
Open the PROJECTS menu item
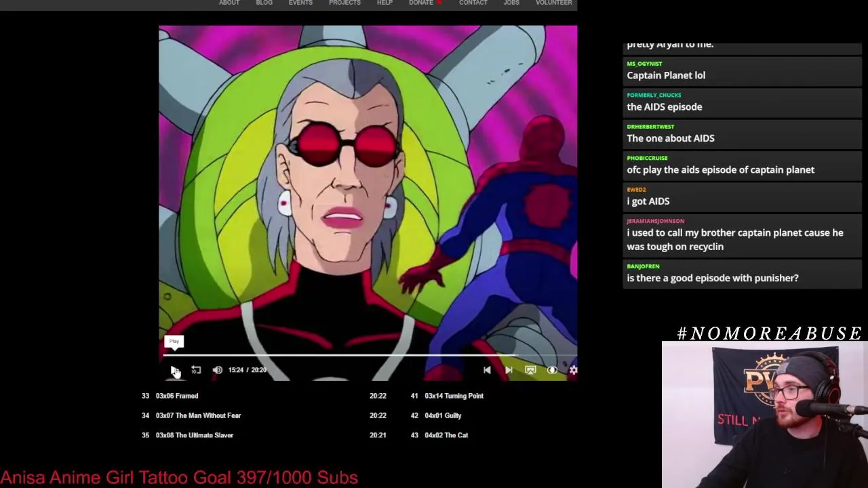(344, 3)
